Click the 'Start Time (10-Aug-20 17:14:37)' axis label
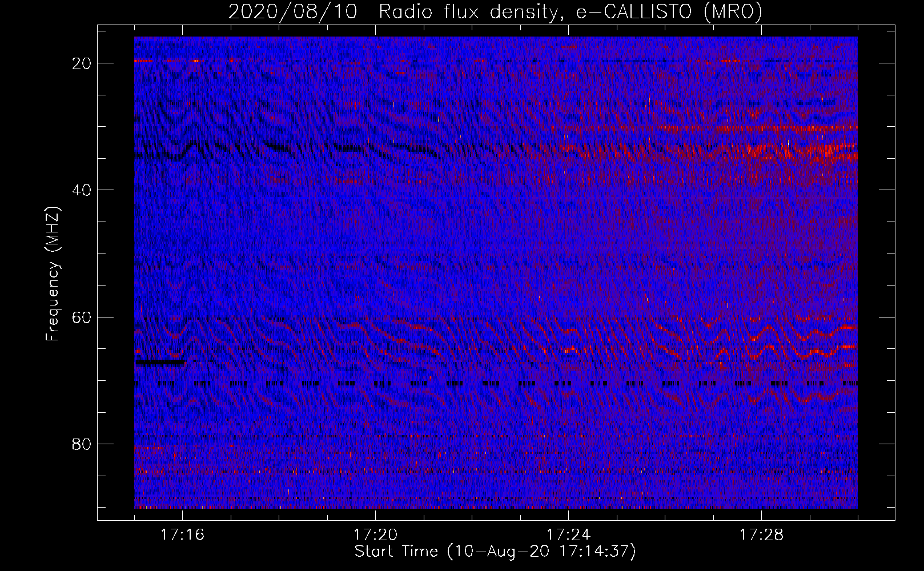This screenshot has height=571, width=924. tap(495, 552)
